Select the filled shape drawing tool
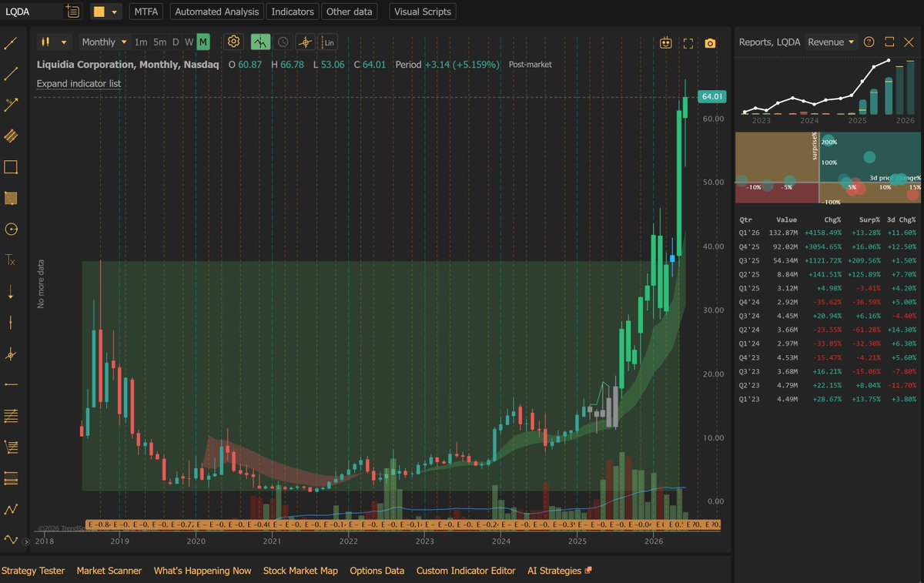The width and height of the screenshot is (924, 583). (11, 198)
